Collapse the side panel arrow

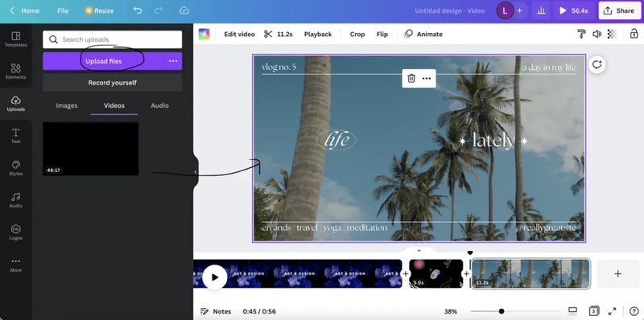point(196,172)
